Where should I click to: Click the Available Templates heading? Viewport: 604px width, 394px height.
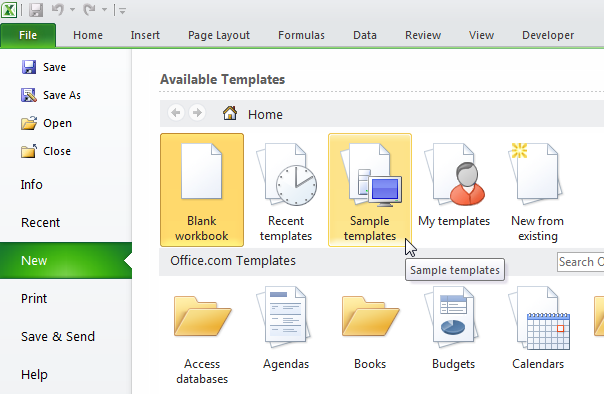coord(222,79)
